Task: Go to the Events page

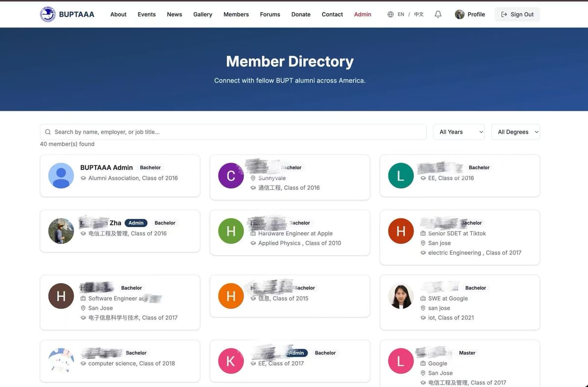Action: (x=147, y=14)
